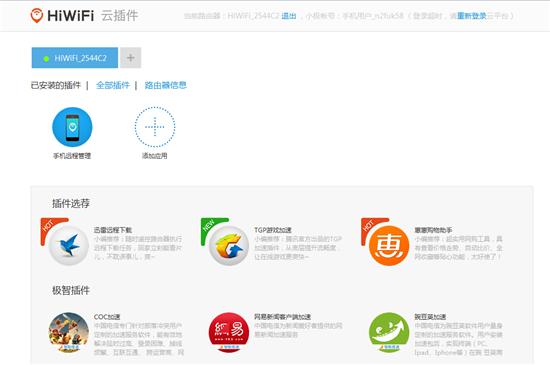Click the 极智插件 section heading
Screen dimensions: 550x365
(x=71, y=290)
